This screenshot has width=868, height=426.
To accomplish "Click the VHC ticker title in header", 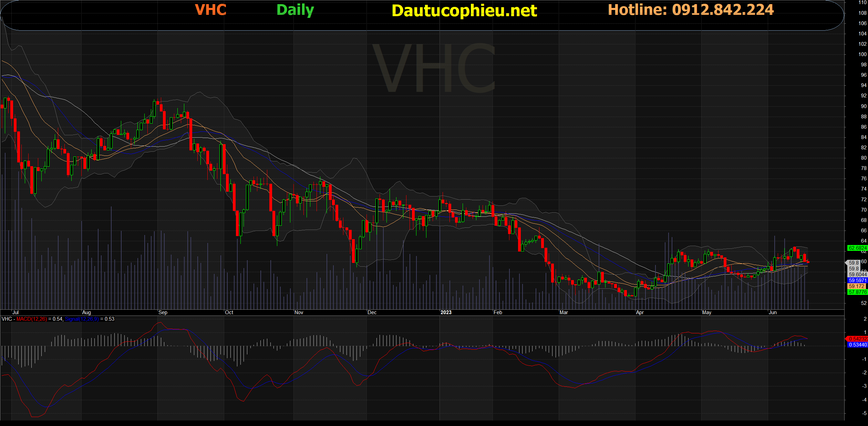I will 210,10.
